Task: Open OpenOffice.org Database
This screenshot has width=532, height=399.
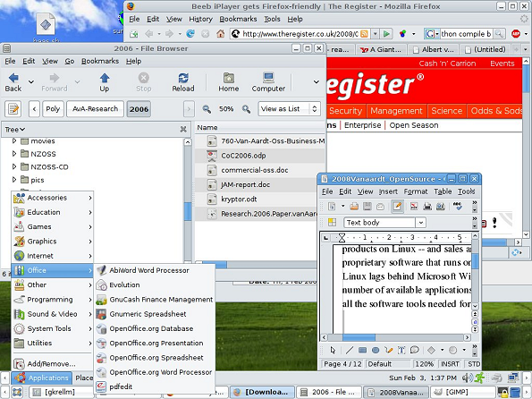Action: (155, 328)
